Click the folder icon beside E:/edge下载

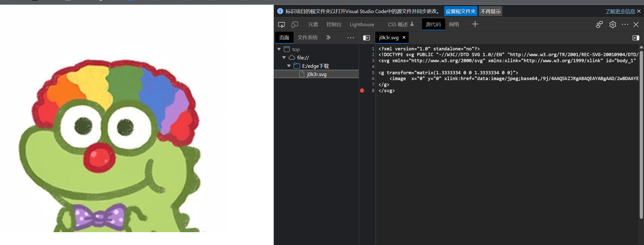(297, 66)
